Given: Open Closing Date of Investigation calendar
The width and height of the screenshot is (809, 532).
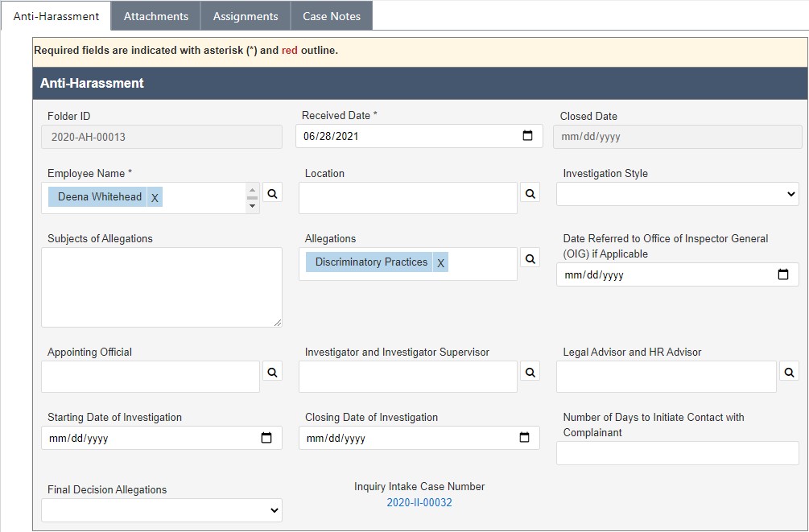Looking at the screenshot, I should pos(524,438).
